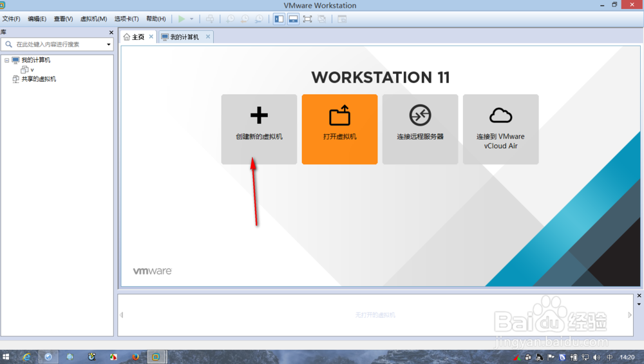The height and width of the screenshot is (364, 644).
Task: Open Firefox from taskbar
Action: click(x=135, y=357)
